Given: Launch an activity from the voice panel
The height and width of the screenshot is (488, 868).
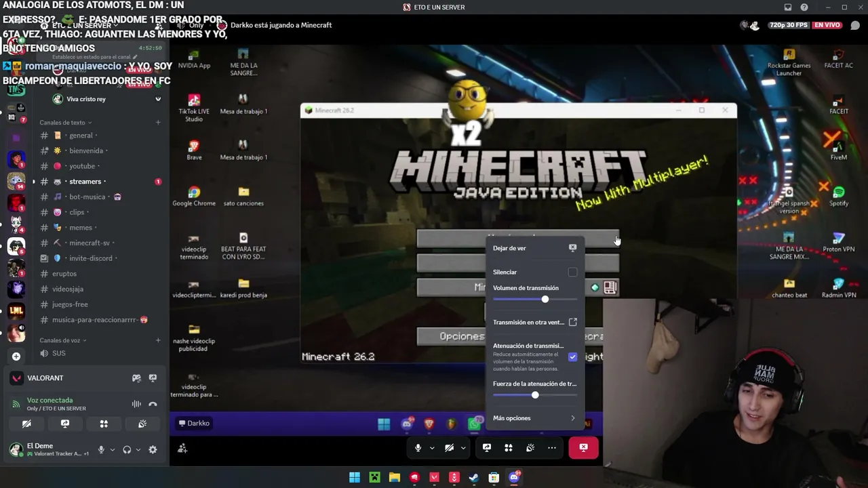Looking at the screenshot, I should [104, 424].
